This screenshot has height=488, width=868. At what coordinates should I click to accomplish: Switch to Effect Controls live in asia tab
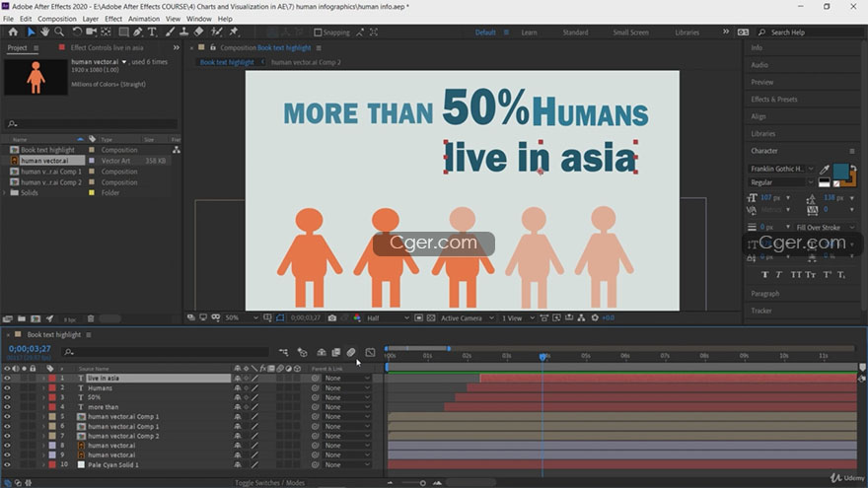(x=107, y=48)
